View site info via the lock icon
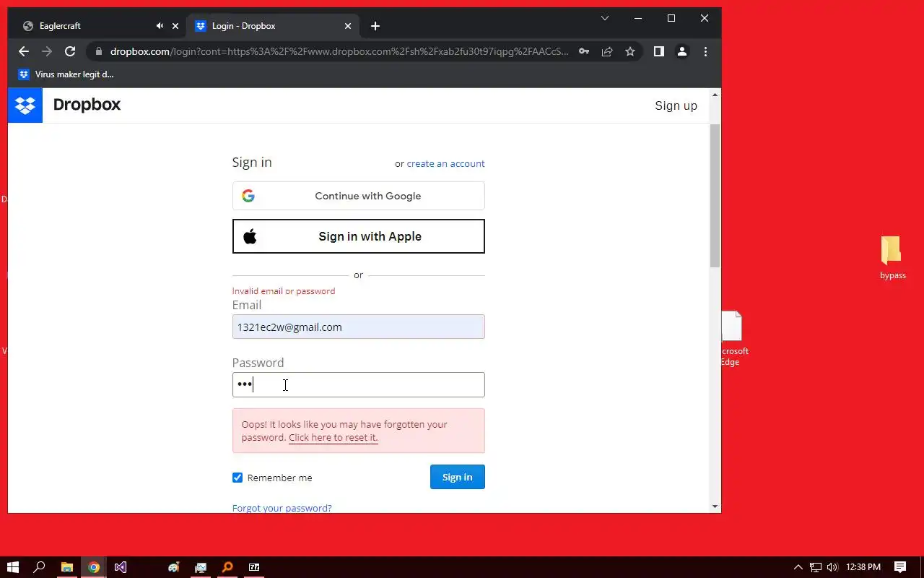This screenshot has height=578, width=924. (98, 51)
